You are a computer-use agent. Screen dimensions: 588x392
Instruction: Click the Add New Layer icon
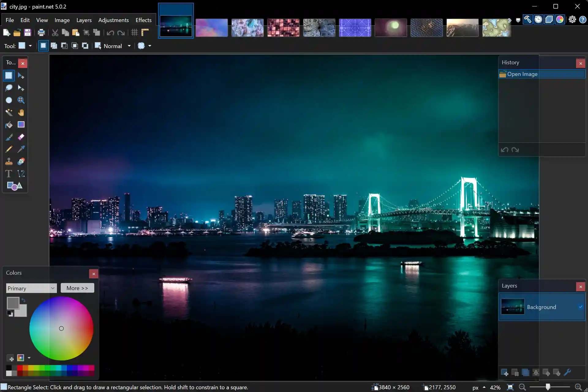coord(504,373)
